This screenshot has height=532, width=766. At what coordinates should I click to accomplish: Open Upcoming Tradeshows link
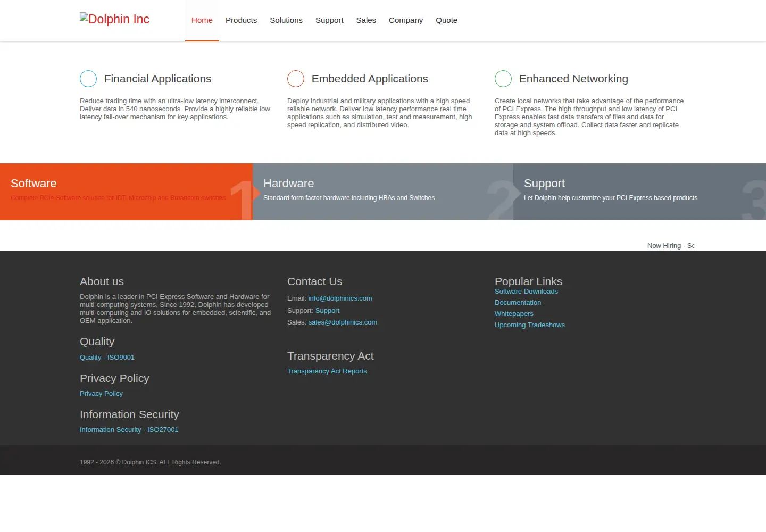pyautogui.click(x=530, y=325)
